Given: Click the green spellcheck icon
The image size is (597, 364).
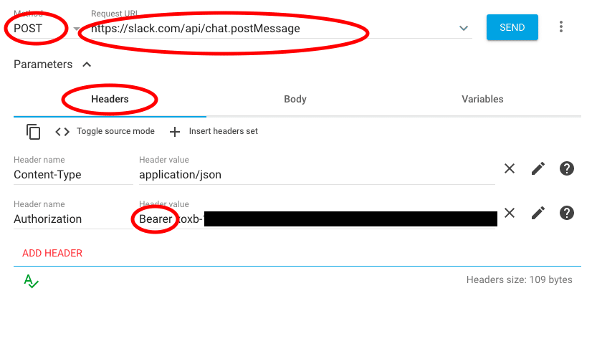Looking at the screenshot, I should 31,281.
